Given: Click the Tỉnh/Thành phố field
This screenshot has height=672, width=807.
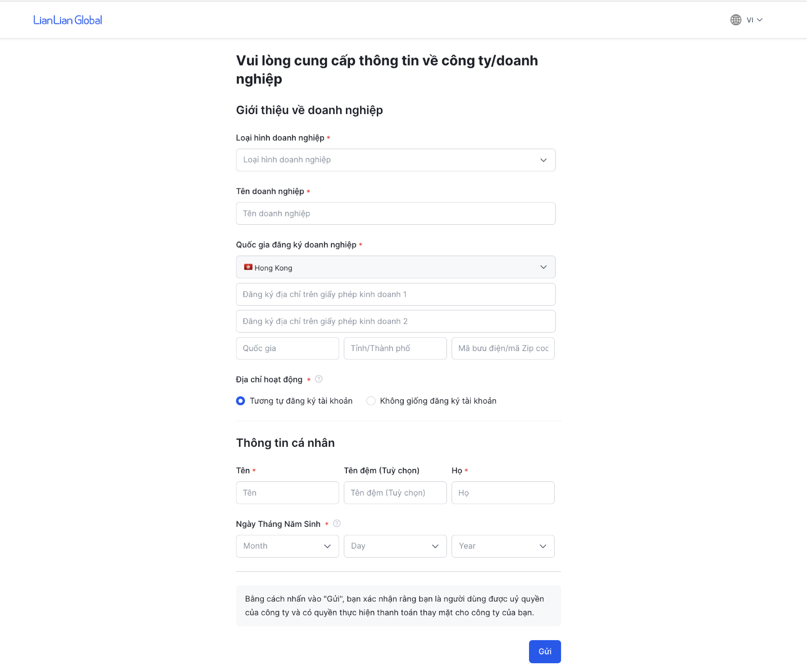Looking at the screenshot, I should 395,349.
